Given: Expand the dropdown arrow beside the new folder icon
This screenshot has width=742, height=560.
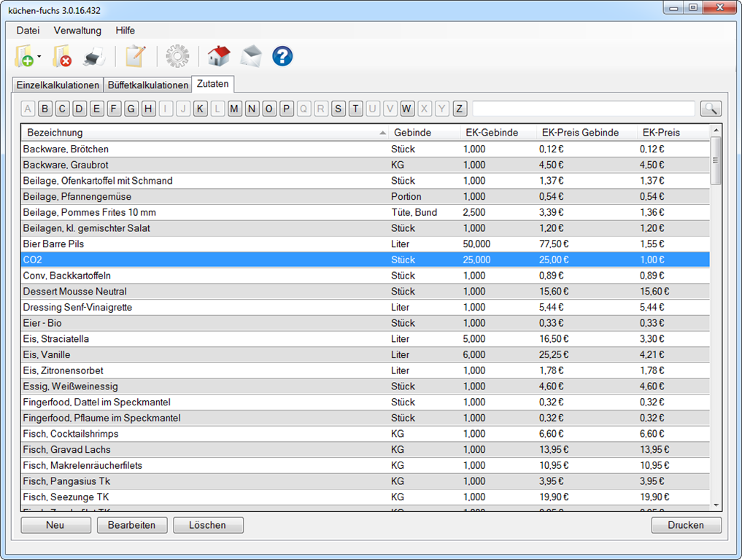Looking at the screenshot, I should 39,56.
